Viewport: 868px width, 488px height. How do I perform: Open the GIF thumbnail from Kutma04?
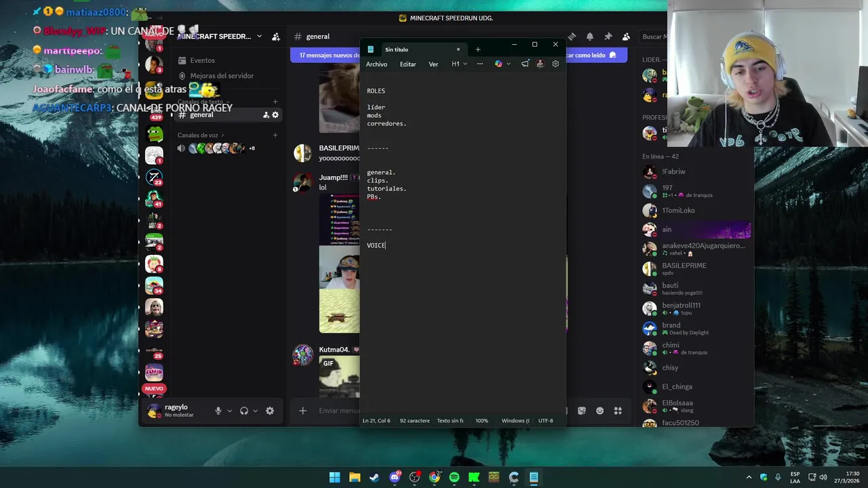340,377
